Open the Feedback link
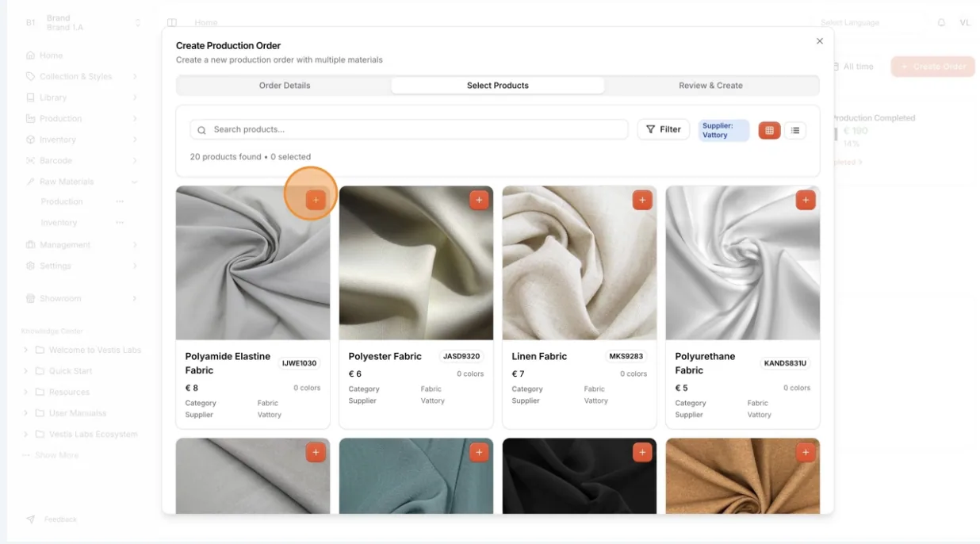The height and width of the screenshot is (544, 980). pos(52,519)
